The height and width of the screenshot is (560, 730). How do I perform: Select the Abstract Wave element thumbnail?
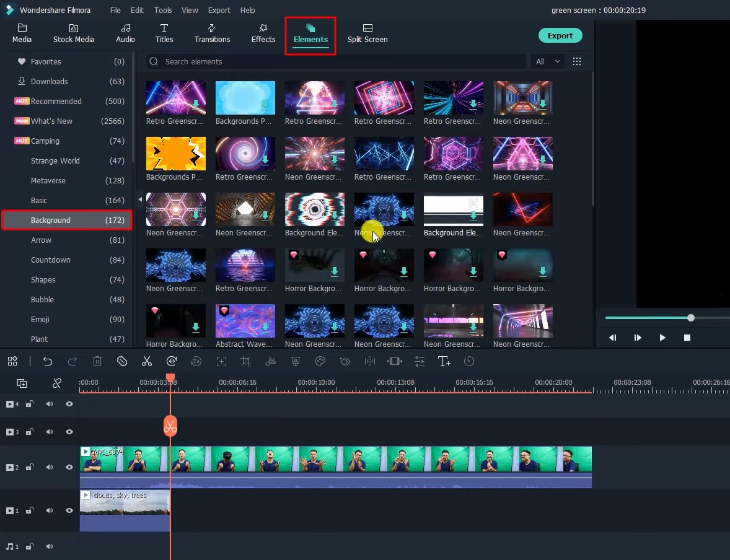(245, 322)
